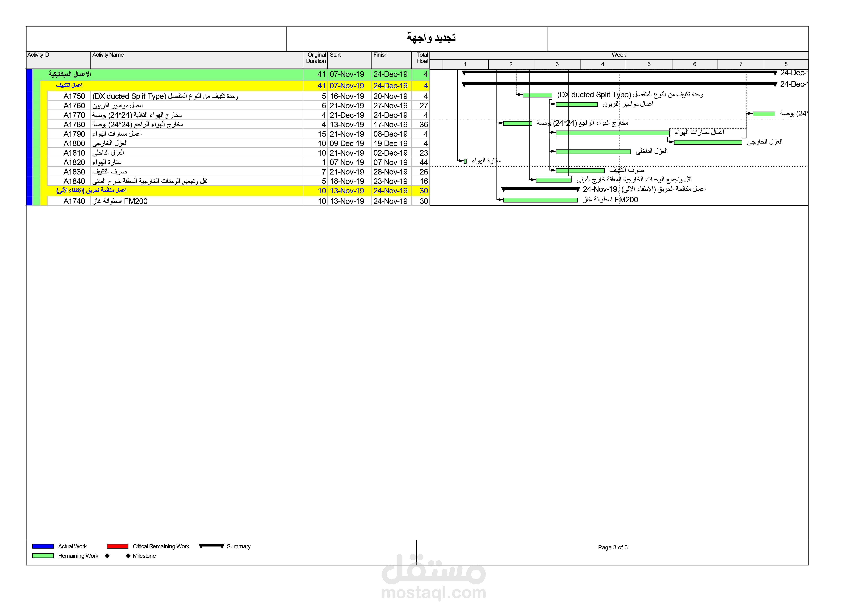The width and height of the screenshot is (868, 614).
Task: Select activity row A1750
Action: click(x=74, y=96)
